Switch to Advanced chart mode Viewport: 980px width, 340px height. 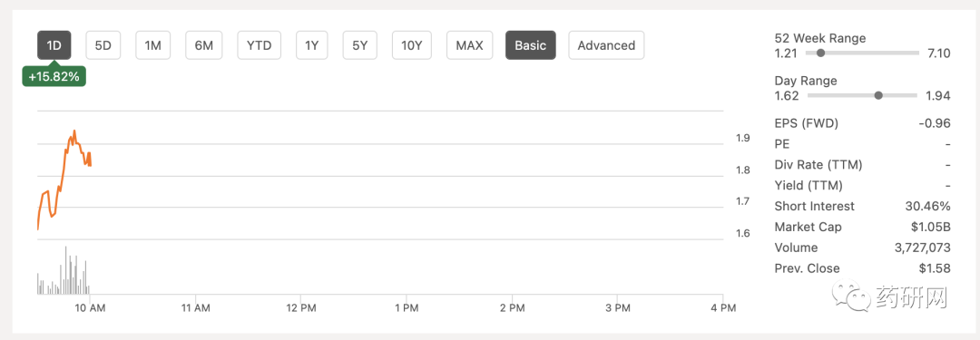click(606, 45)
